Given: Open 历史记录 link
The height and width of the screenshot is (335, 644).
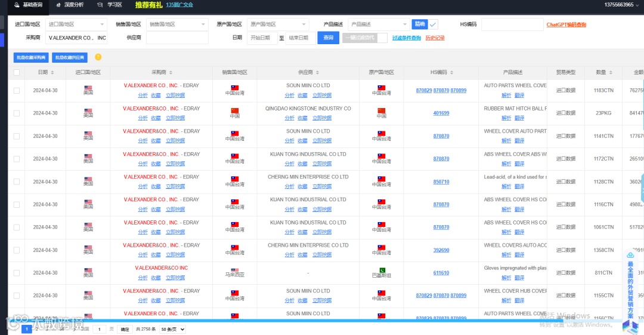Looking at the screenshot, I should tap(435, 38).
